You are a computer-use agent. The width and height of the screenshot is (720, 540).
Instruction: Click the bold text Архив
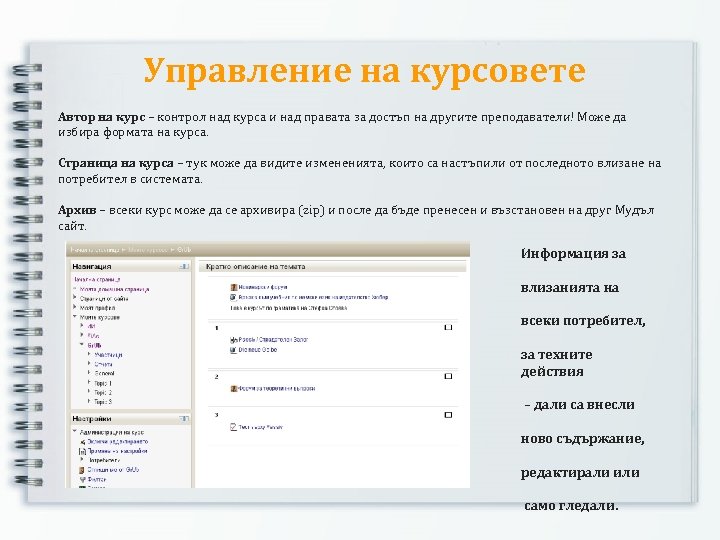point(77,210)
